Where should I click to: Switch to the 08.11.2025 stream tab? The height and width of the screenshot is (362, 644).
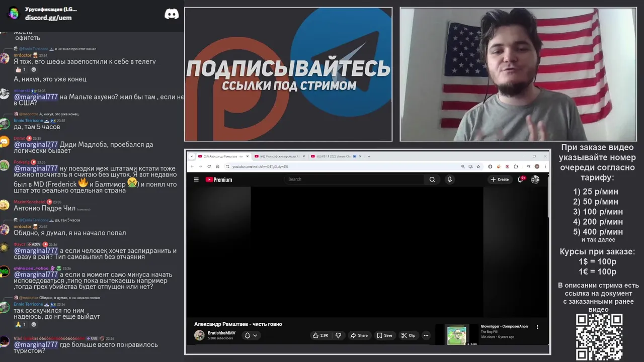click(336, 156)
